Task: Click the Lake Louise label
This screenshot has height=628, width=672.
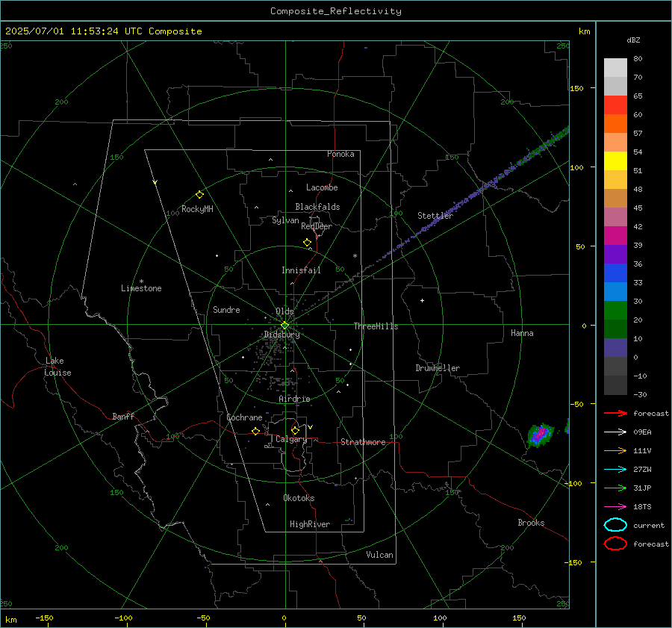Action: (57, 367)
